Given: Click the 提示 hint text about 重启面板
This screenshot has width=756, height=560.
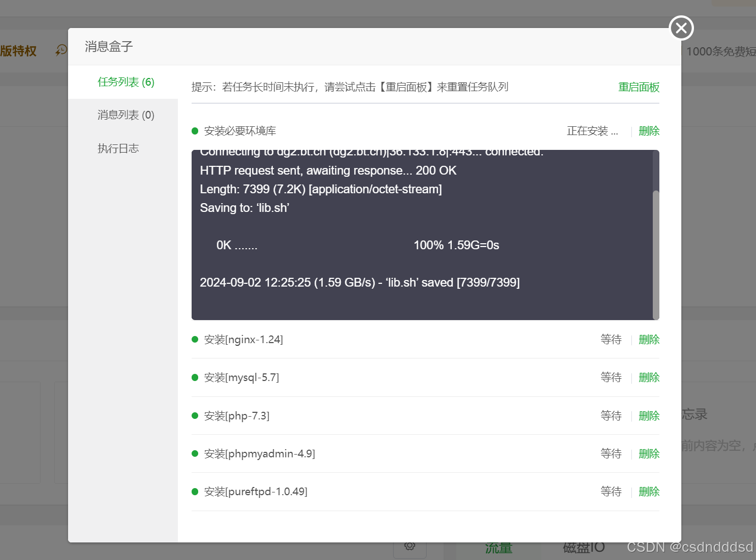Looking at the screenshot, I should point(350,87).
